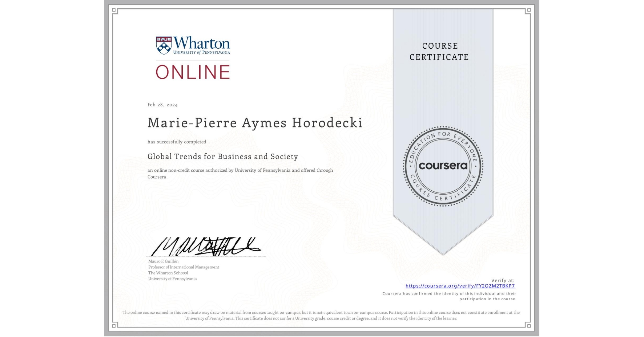
Task: Click the COURSE CERTIFICATE banner heading
Action: [439, 51]
